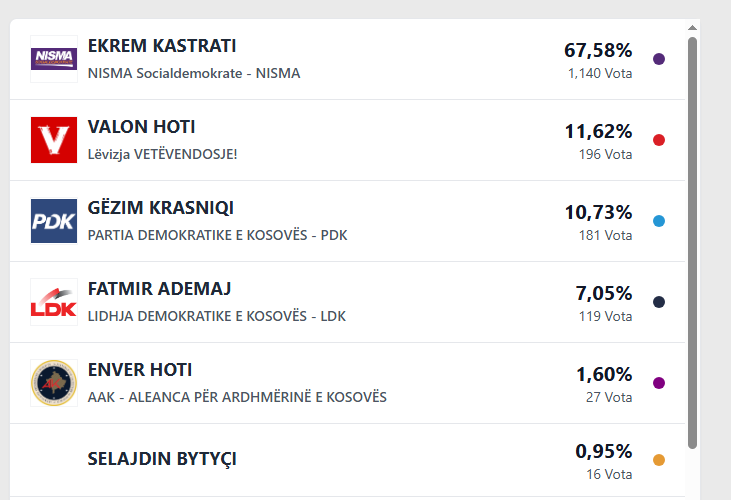Click the PDK party logo
731x500 pixels.
click(54, 221)
